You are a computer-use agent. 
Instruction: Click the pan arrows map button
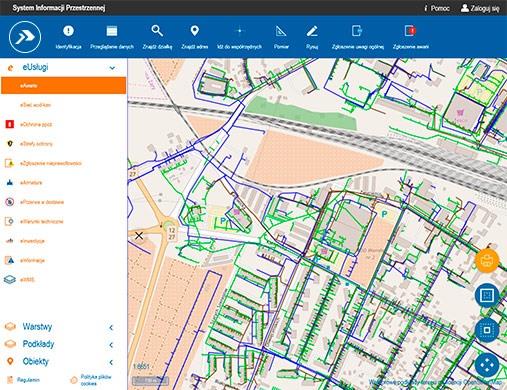[x=487, y=365]
